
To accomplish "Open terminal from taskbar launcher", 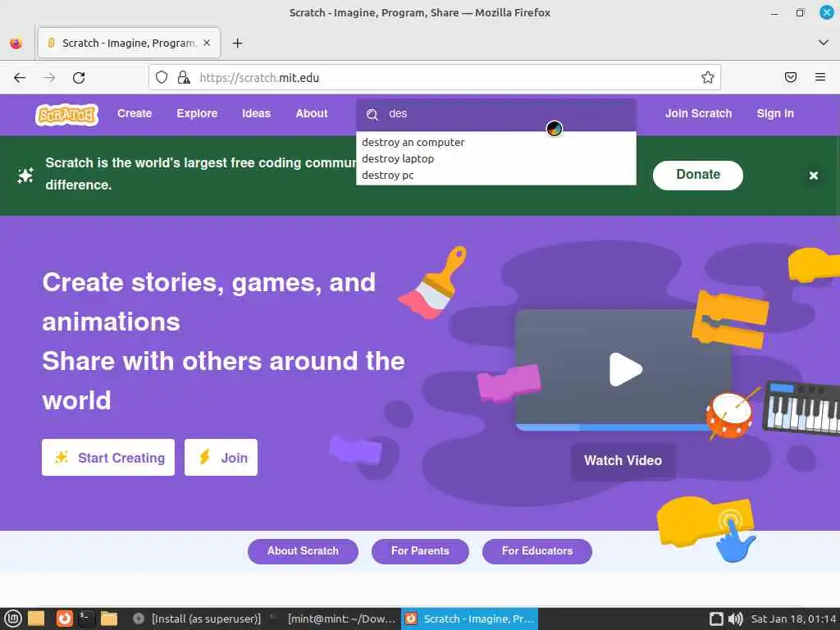I will pos(87,619).
